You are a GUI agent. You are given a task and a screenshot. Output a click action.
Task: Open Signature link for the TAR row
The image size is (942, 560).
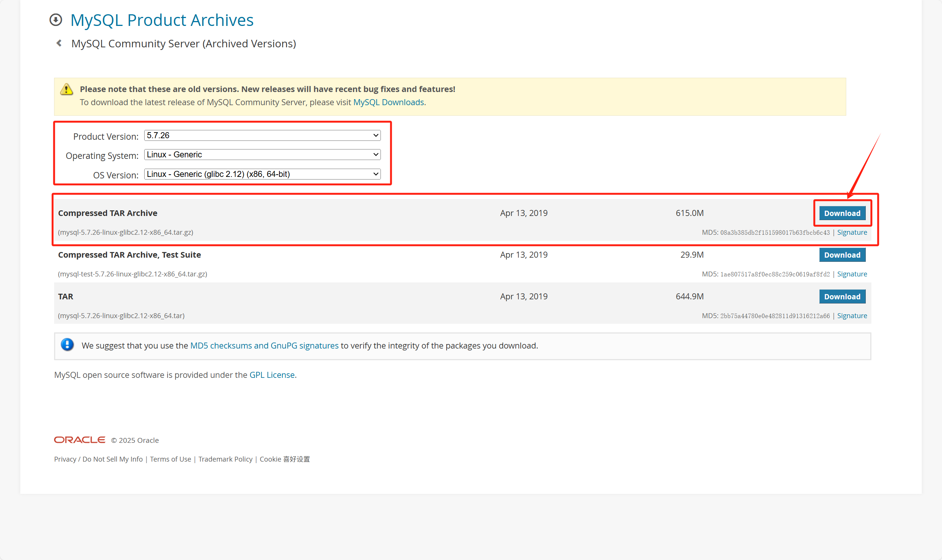coord(852,315)
